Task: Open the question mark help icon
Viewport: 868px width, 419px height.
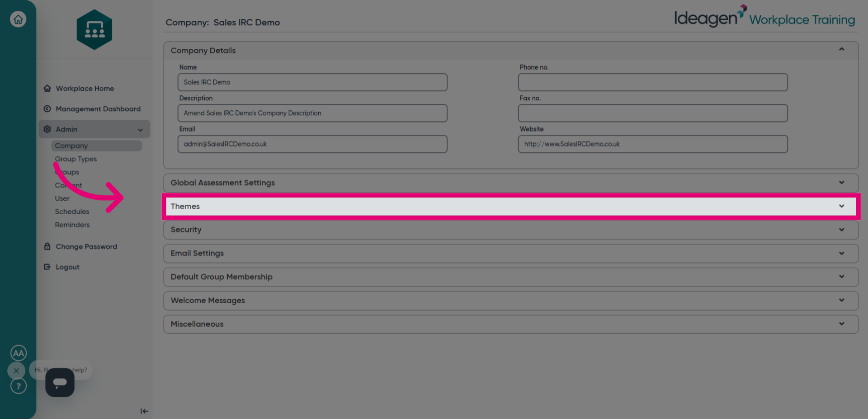Action: pyautogui.click(x=19, y=386)
